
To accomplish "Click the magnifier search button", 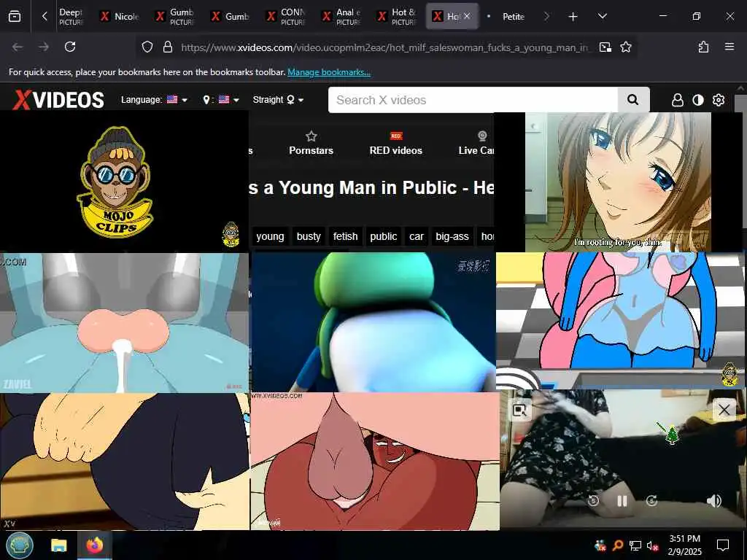I will point(633,100).
